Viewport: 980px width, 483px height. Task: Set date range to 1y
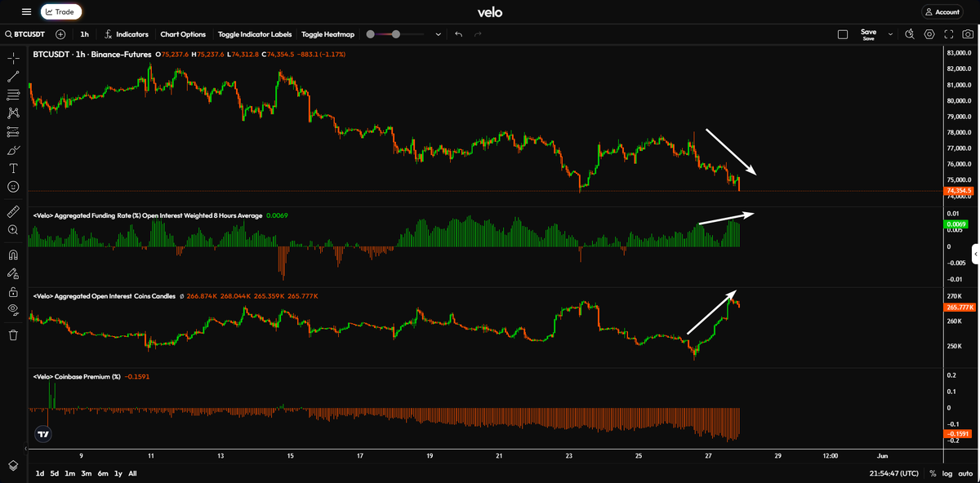(118, 473)
